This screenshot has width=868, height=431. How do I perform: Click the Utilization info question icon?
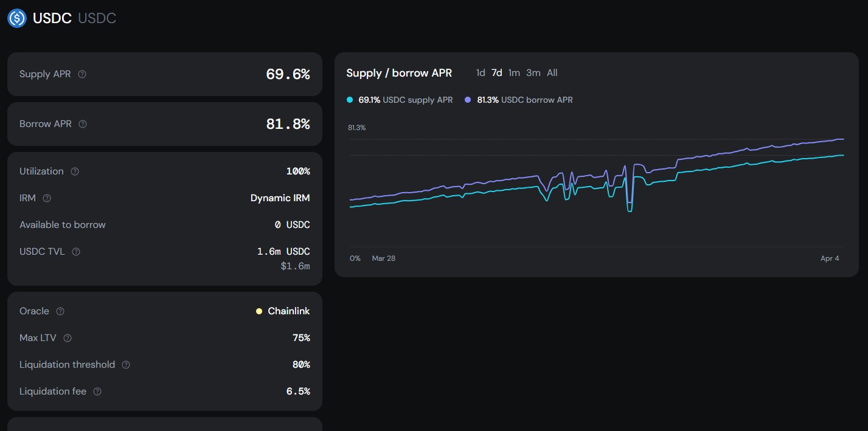click(75, 171)
